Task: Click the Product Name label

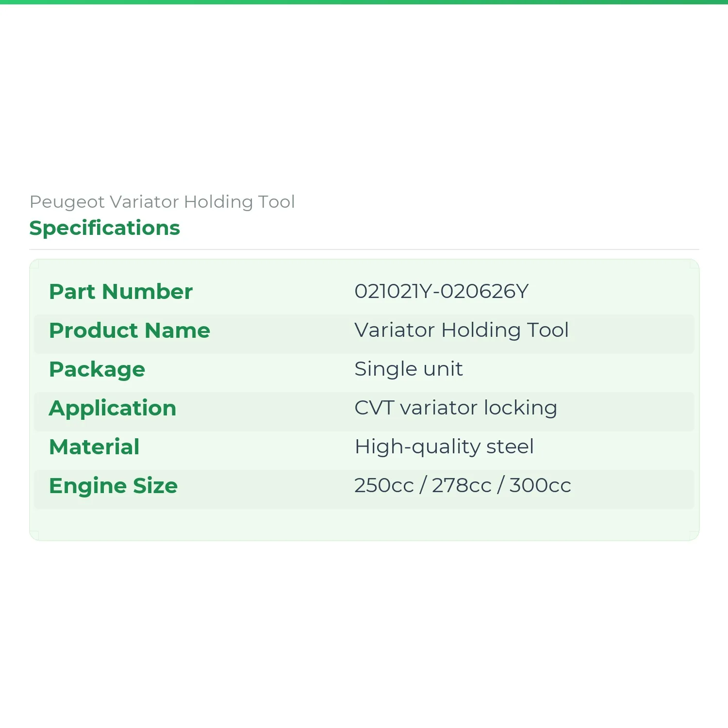Action: 130,331
